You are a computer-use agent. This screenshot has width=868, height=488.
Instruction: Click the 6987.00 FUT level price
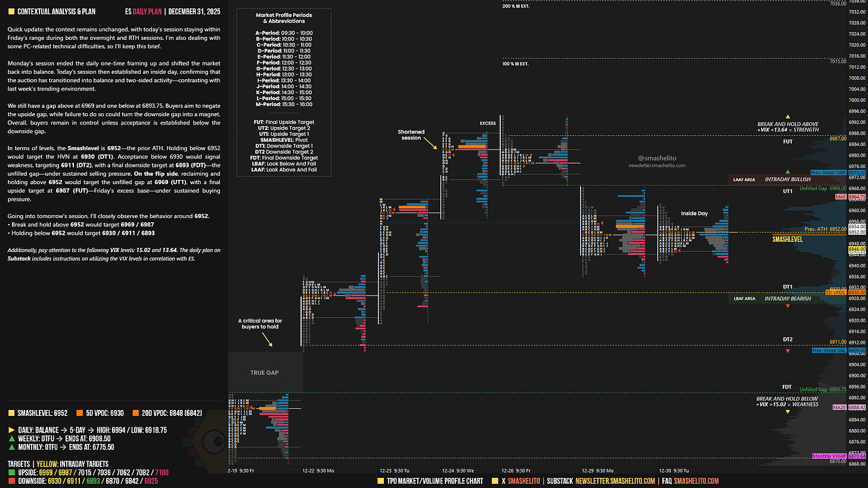point(838,138)
